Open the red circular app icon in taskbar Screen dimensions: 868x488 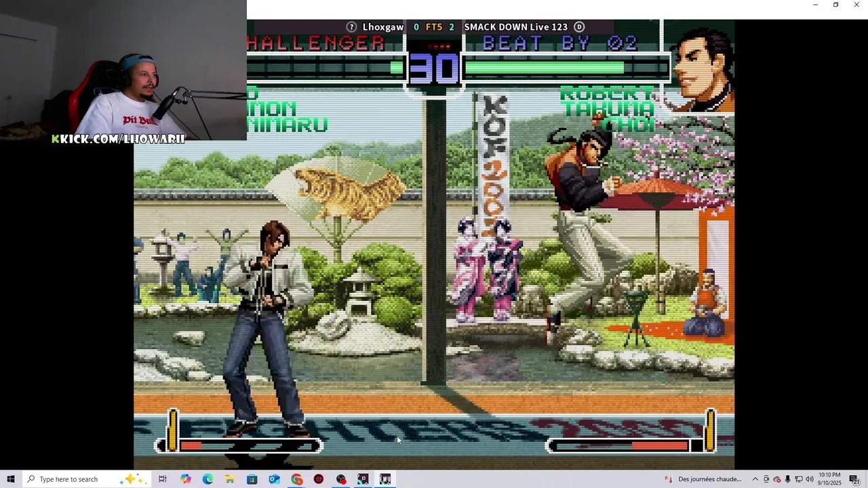(x=319, y=479)
